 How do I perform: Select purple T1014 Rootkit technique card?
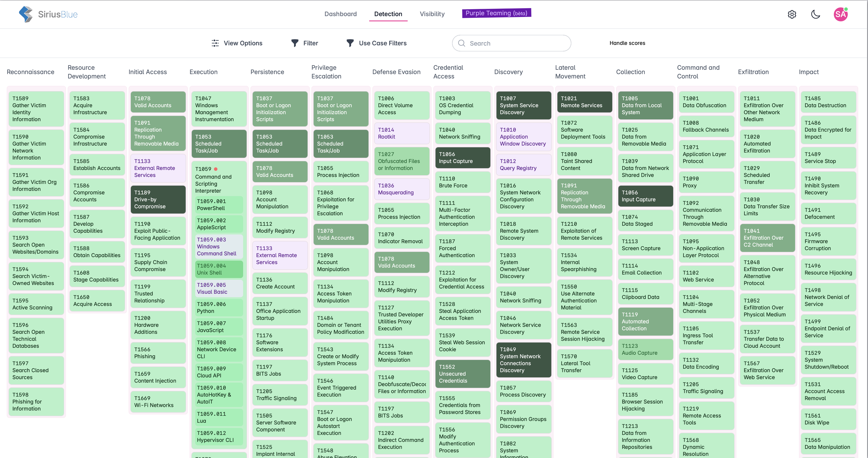[402, 133]
